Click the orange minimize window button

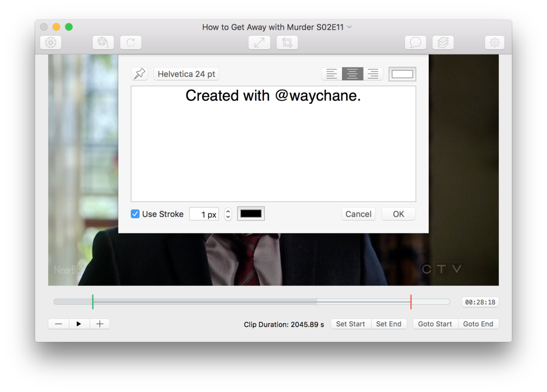tap(56, 27)
